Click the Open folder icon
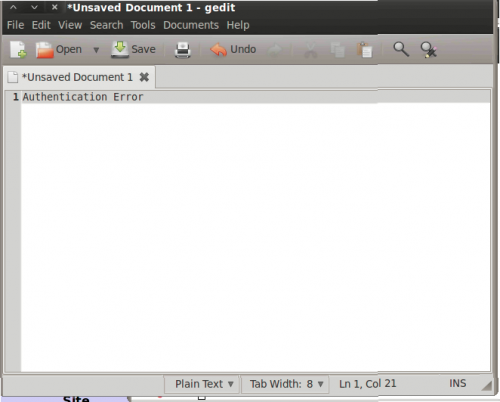Screen dimensions: 500x402 pos(45,50)
